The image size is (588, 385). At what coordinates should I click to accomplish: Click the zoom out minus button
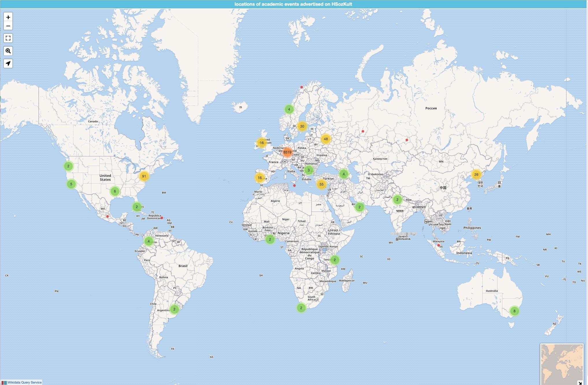pyautogui.click(x=8, y=26)
